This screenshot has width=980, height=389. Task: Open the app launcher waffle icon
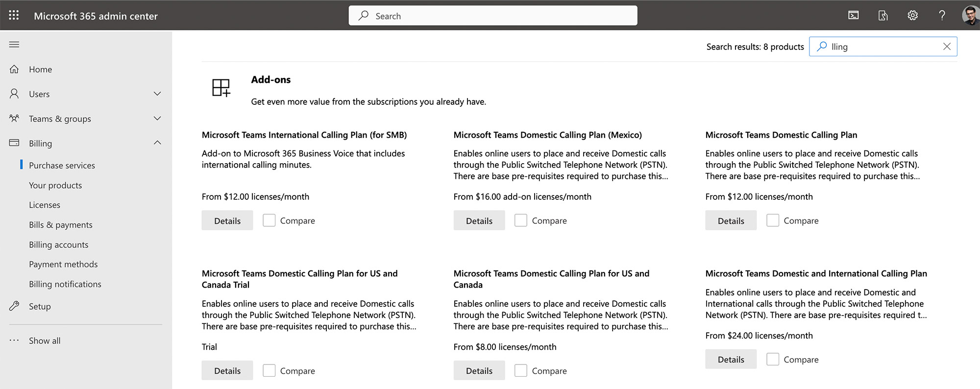[x=14, y=15]
